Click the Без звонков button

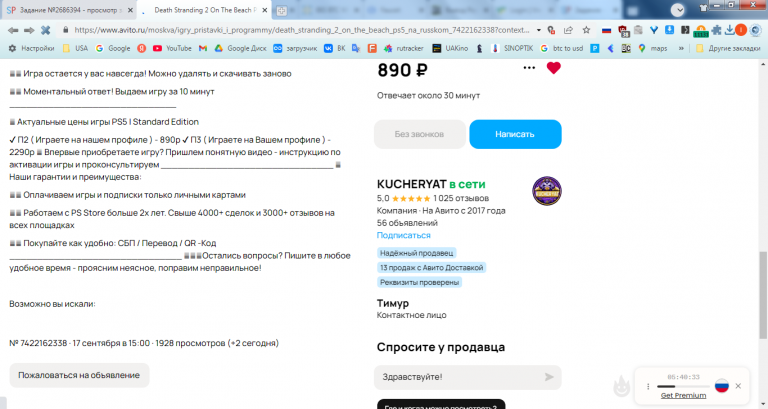tap(419, 134)
